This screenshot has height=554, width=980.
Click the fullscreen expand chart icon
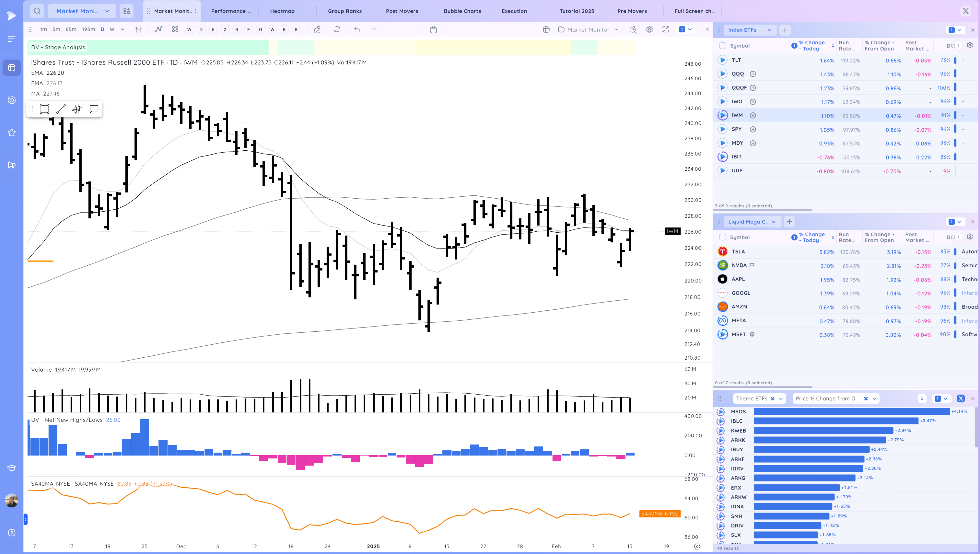(665, 29)
